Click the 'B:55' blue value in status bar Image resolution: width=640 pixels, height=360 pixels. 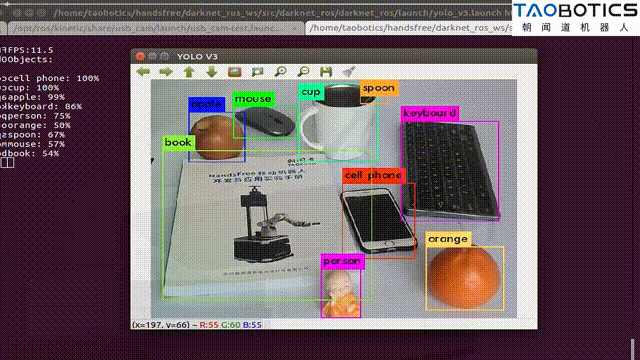pyautogui.click(x=252, y=325)
